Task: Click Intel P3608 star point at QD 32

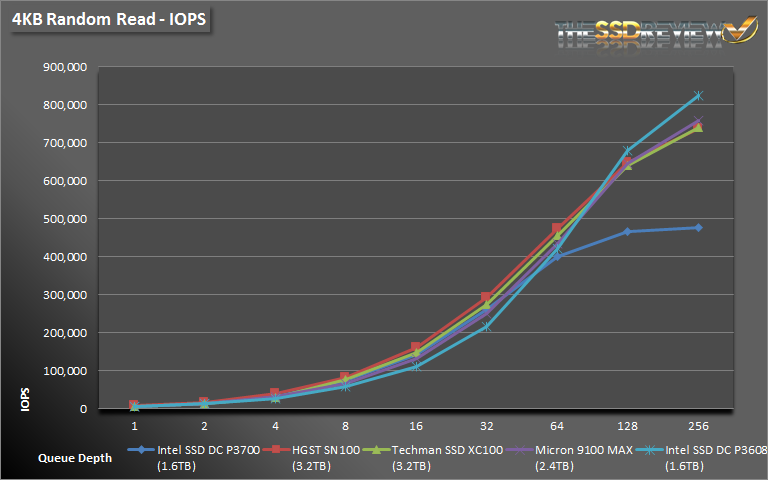Action: coord(486,327)
